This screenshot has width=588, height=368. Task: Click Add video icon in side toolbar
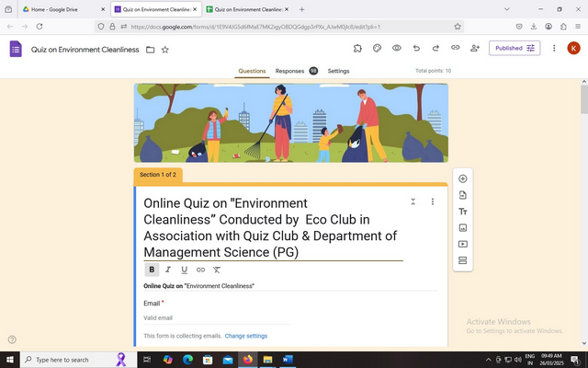[x=462, y=244]
